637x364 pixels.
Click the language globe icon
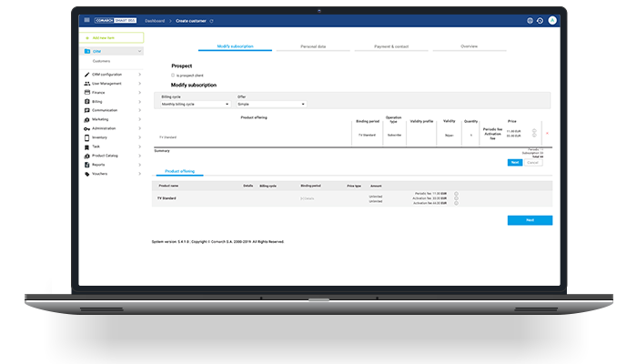tap(530, 20)
